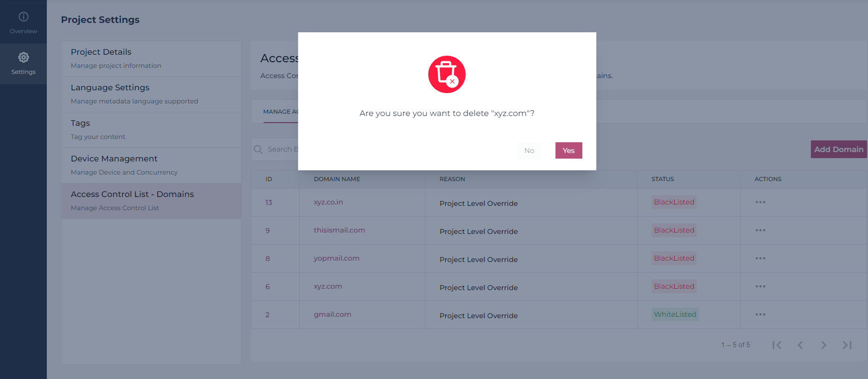The width and height of the screenshot is (868, 379).
Task: Open the Overview sidebar icon
Action: [x=23, y=17]
